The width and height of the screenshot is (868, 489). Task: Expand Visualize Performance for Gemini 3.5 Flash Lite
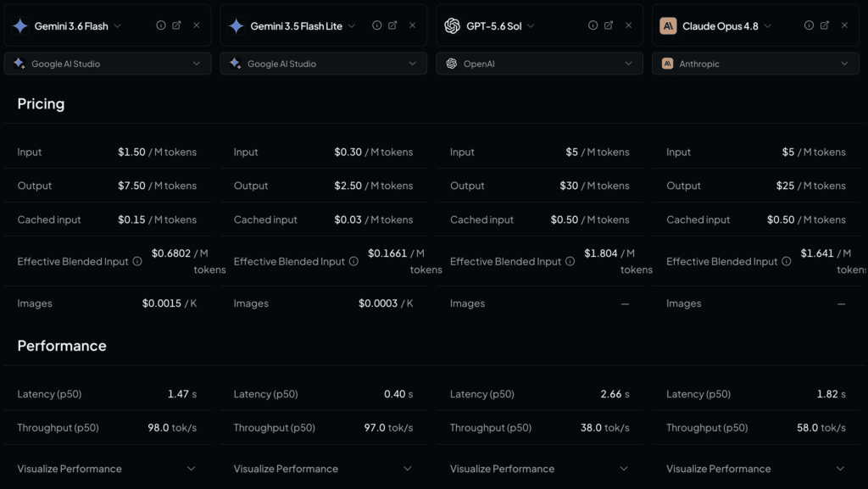point(323,469)
